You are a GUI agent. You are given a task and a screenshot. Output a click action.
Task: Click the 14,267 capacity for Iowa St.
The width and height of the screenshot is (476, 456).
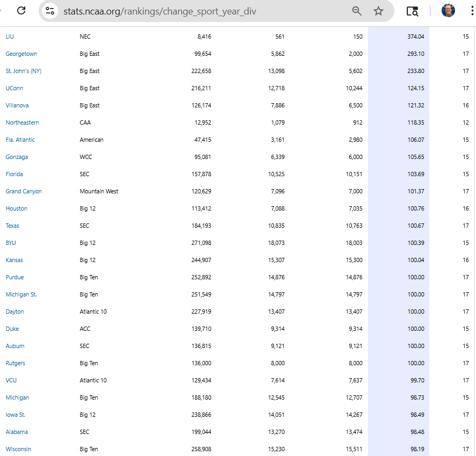(354, 415)
